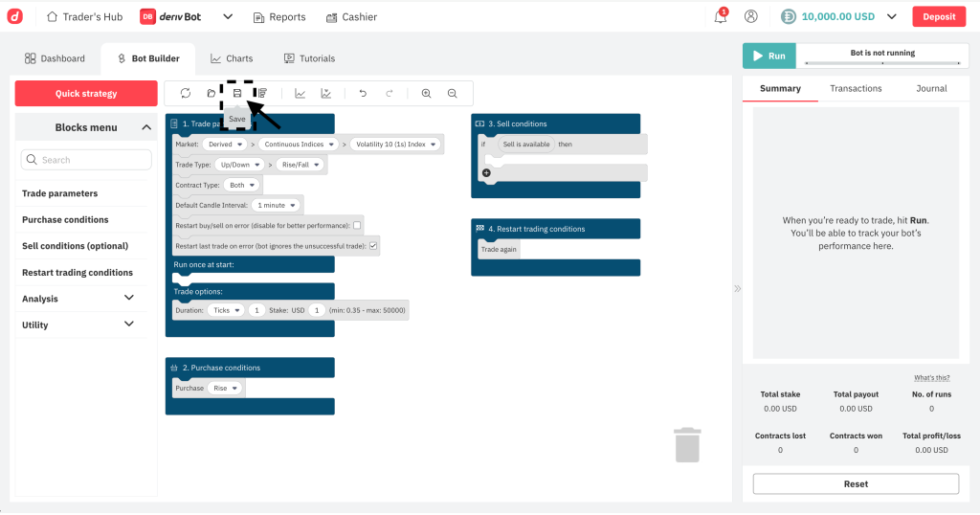
Task: Open the Volatility 10 (1s) Index dropdown
Action: click(x=393, y=145)
